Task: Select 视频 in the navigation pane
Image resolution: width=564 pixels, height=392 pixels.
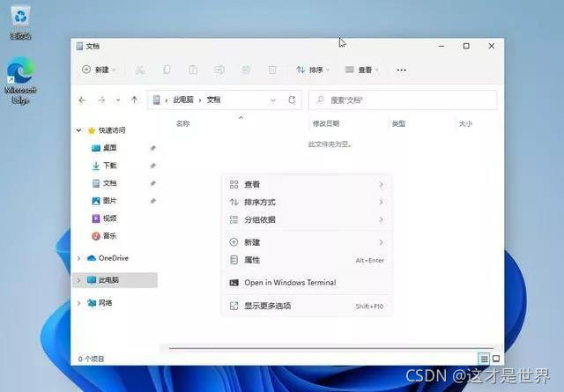Action: [x=109, y=218]
